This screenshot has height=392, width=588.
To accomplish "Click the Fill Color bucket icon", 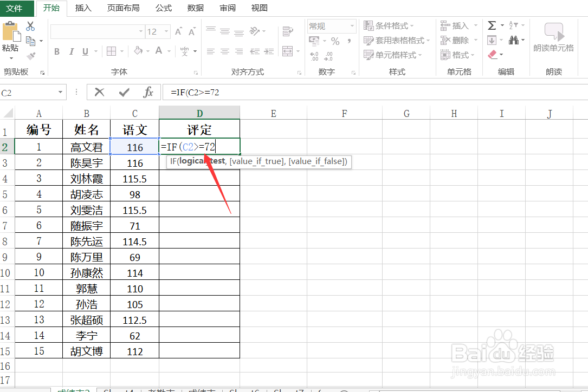I will (138, 50).
